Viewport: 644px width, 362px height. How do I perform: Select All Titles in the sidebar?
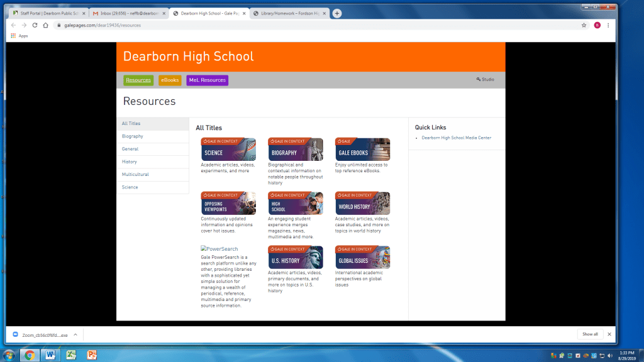153,124
